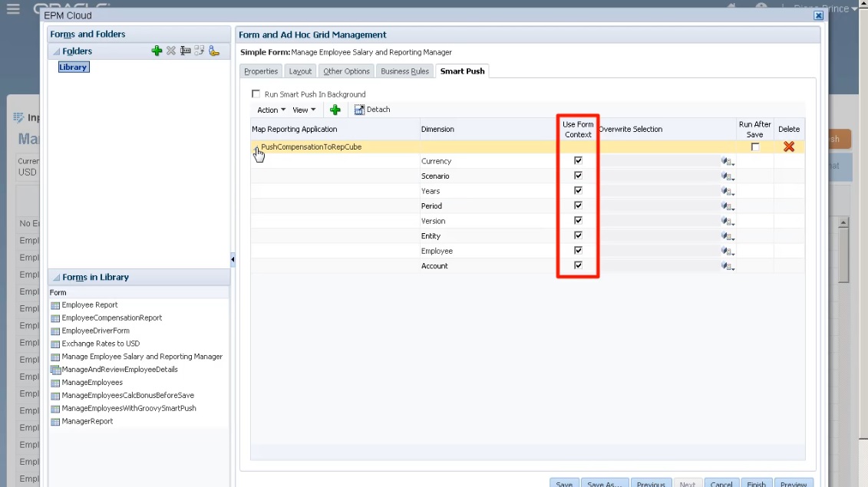The height and width of the screenshot is (487, 868).
Task: Click the assign access key icon
Action: [213, 51]
